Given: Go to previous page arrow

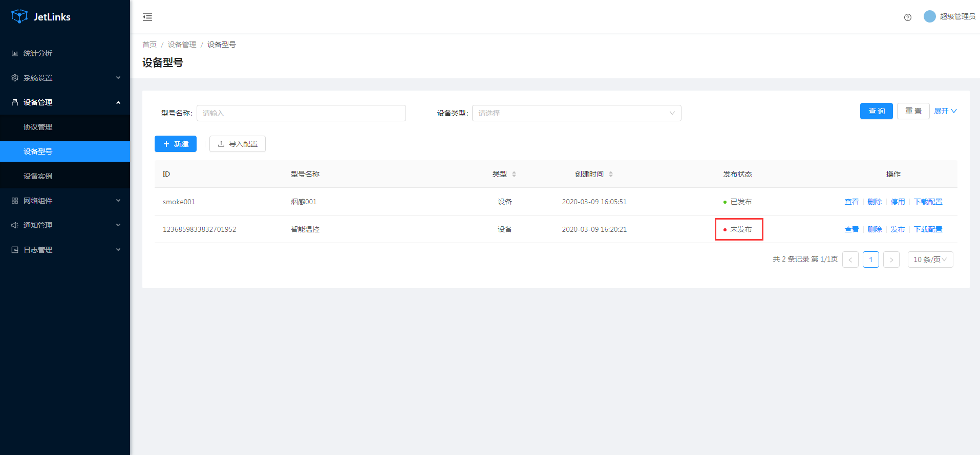Looking at the screenshot, I should pos(850,259).
